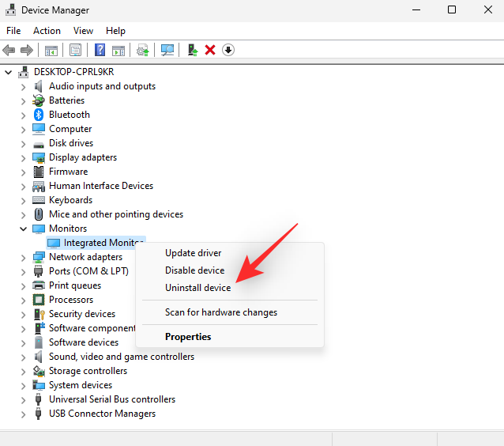
Task: Choose Properties in the context menu
Action: pos(188,337)
